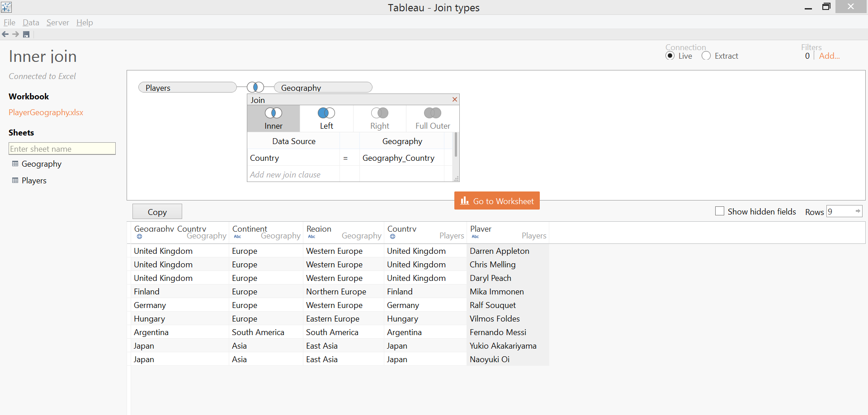Click globe type icon for Geography Country column
The width and height of the screenshot is (868, 415).
coord(139,237)
